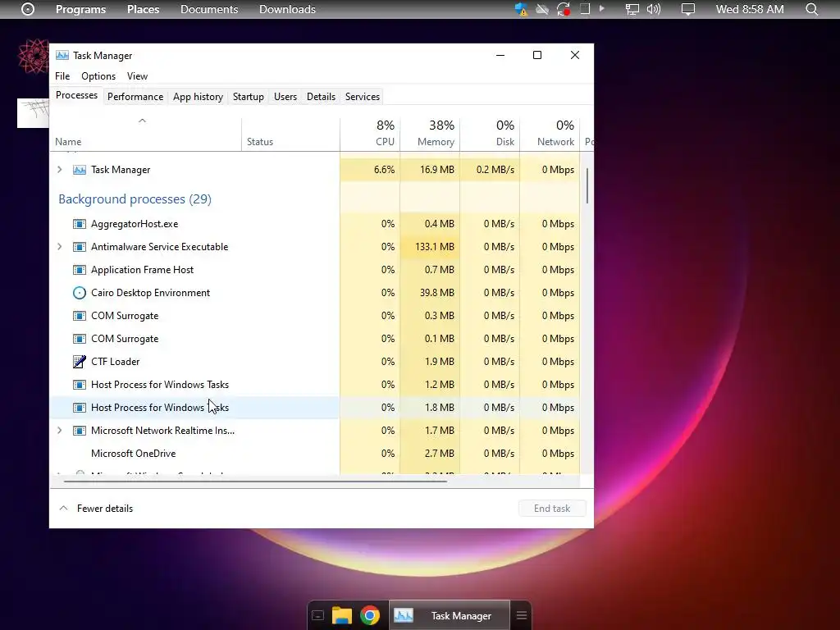The height and width of the screenshot is (630, 840).
Task: Click the tray overflow arrow icon
Action: point(601,8)
